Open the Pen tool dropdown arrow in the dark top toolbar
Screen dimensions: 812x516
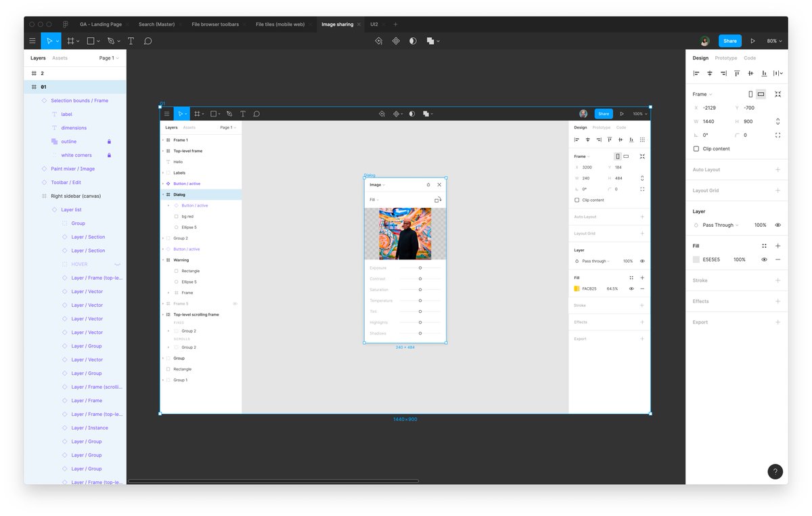click(x=118, y=41)
